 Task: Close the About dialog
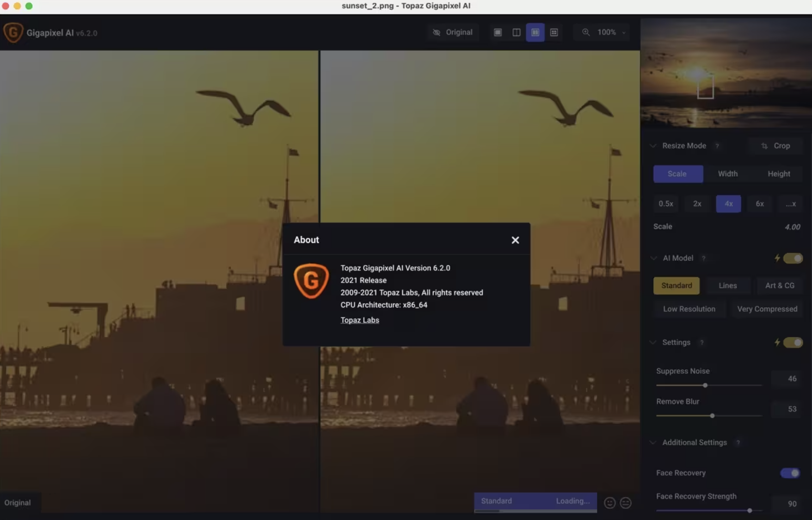click(515, 240)
